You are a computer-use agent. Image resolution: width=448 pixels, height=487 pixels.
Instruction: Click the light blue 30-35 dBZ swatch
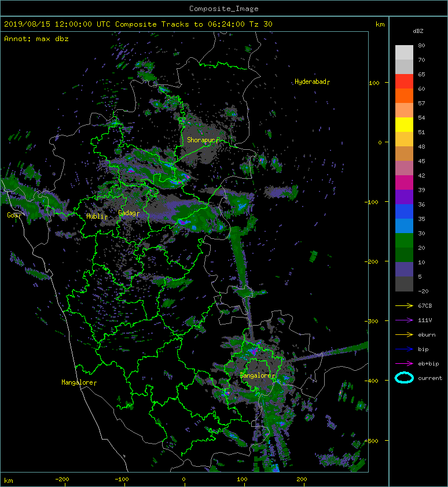pyautogui.click(x=404, y=226)
